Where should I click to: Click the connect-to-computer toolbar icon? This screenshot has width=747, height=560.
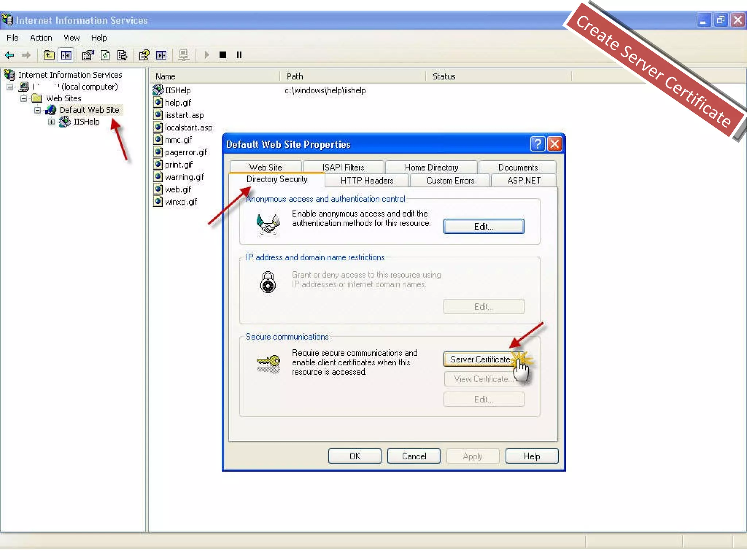click(183, 55)
